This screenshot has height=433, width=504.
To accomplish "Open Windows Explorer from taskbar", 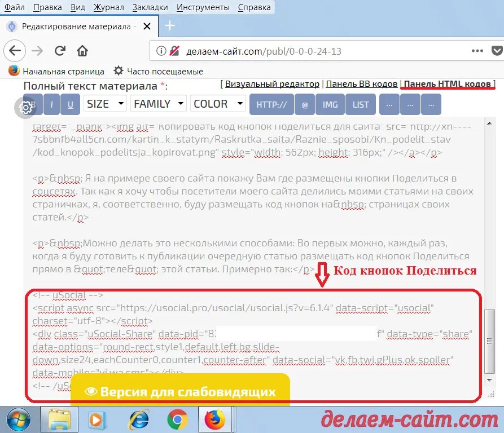I will pyautogui.click(x=59, y=420).
